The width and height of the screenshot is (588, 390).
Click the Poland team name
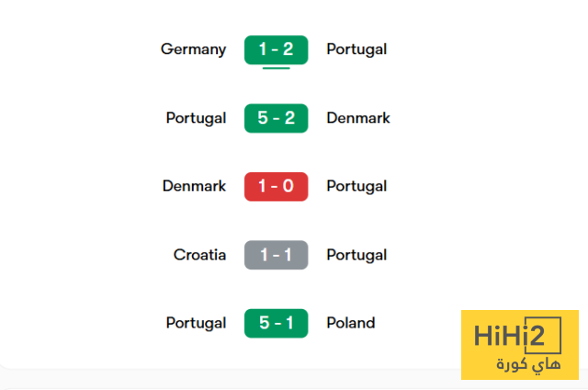click(351, 323)
